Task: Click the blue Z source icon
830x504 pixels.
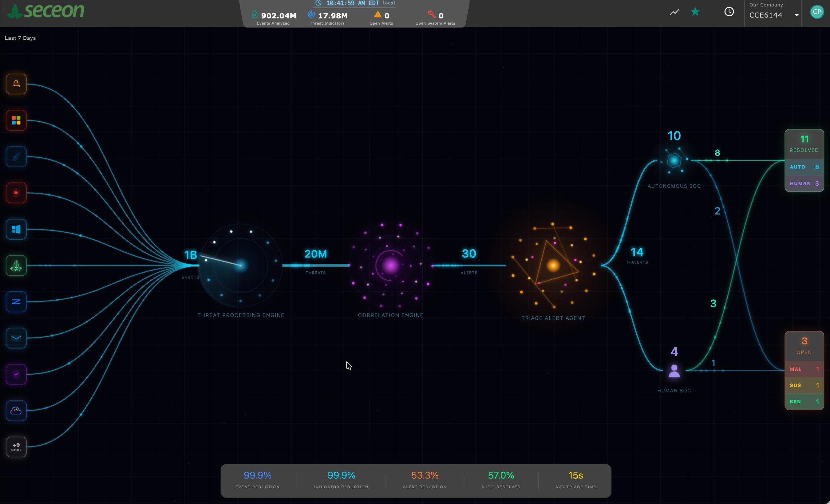Action: coord(16,302)
